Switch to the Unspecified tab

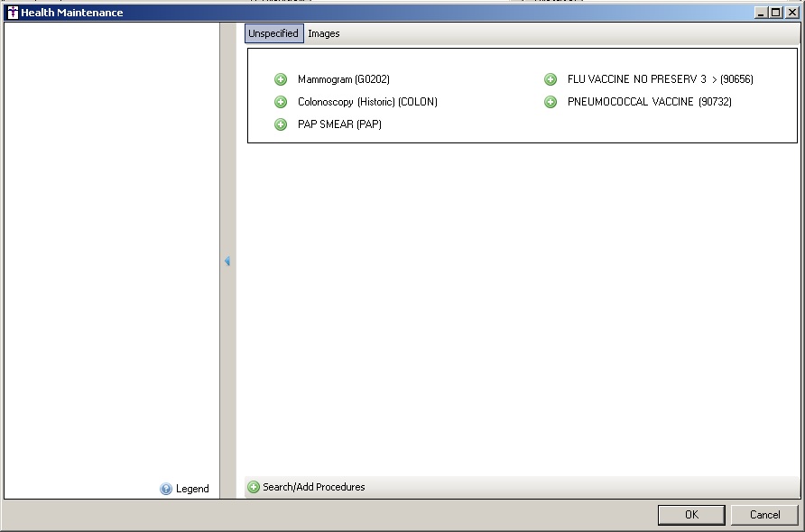click(273, 33)
